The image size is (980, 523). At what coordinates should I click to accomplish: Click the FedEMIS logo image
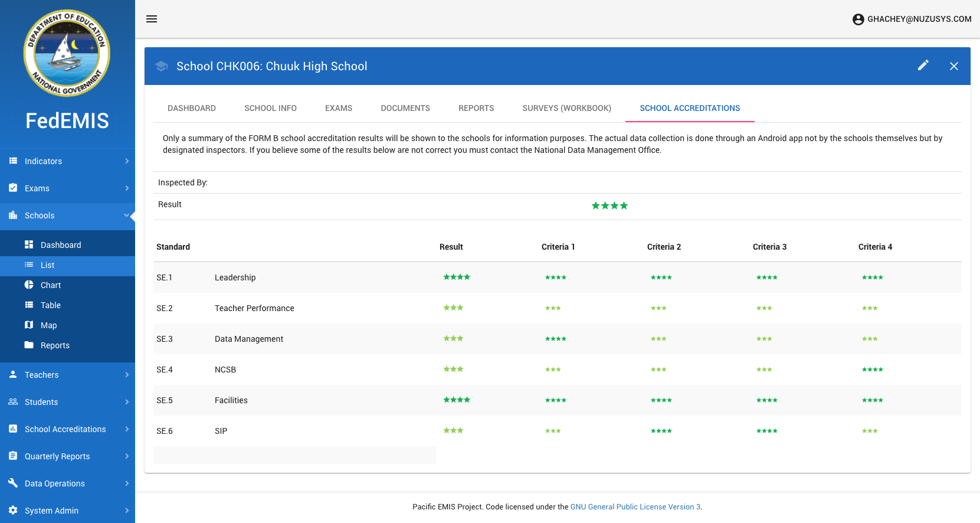click(x=67, y=53)
